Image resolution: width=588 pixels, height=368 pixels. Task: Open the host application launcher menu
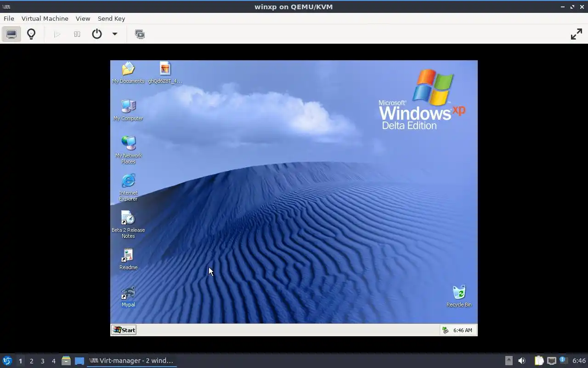[x=7, y=361]
